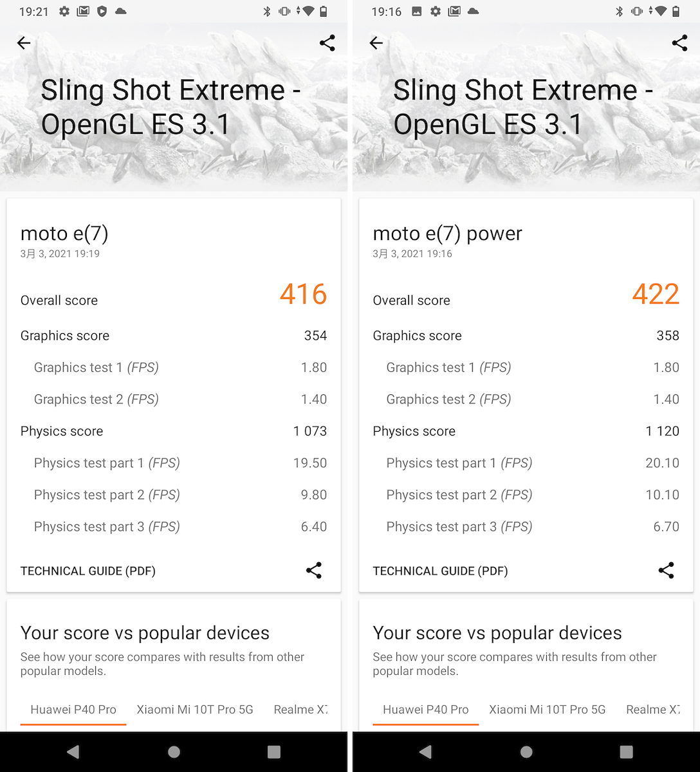The height and width of the screenshot is (772, 700).
Task: Choose the Realme tab on left screen
Action: point(300,710)
